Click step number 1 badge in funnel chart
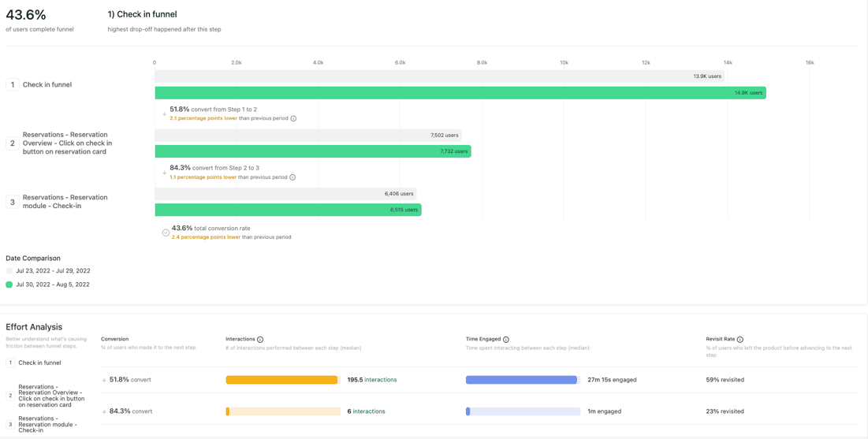This screenshot has height=439, width=868. [x=13, y=85]
